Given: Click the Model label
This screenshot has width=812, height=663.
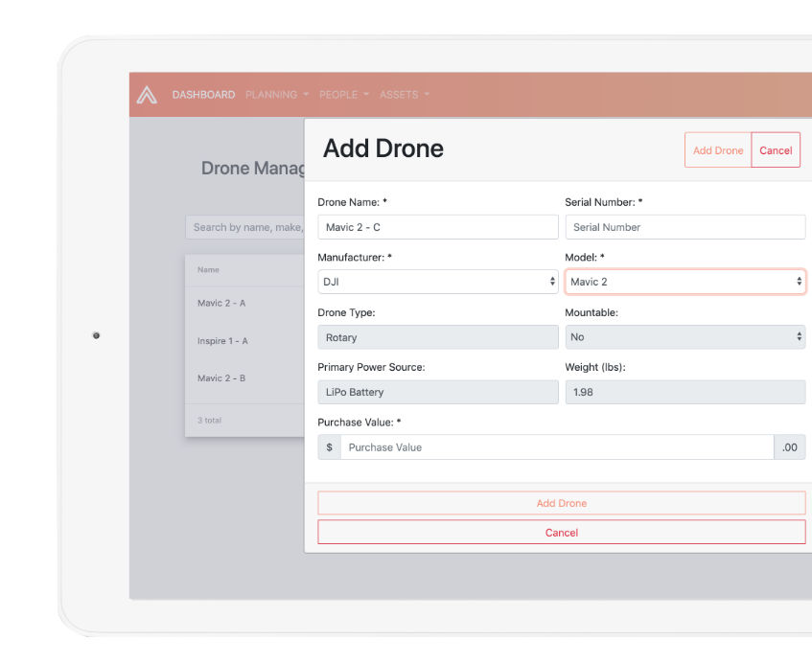Looking at the screenshot, I should coord(585,257).
